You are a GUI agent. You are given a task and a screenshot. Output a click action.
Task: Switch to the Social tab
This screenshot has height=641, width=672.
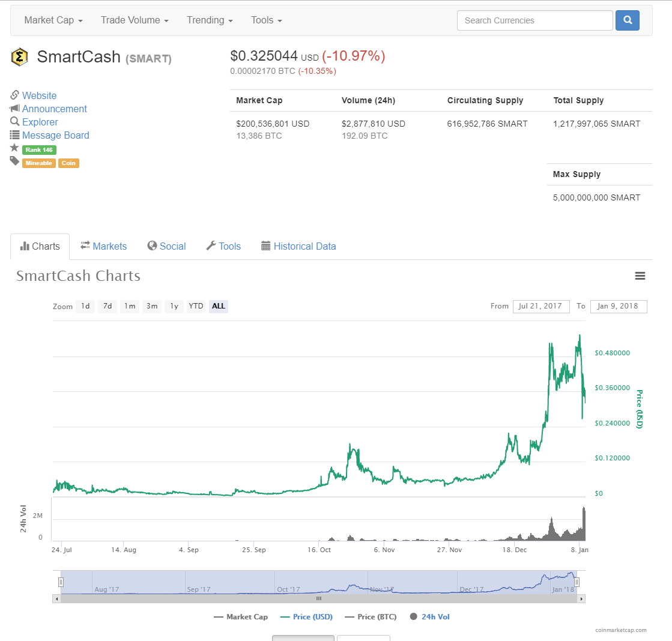[167, 246]
